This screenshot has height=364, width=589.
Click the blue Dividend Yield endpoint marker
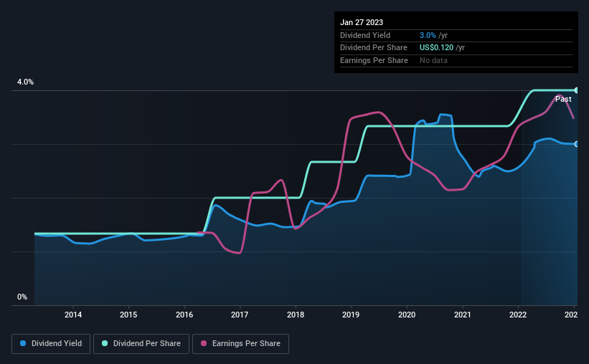click(x=576, y=144)
